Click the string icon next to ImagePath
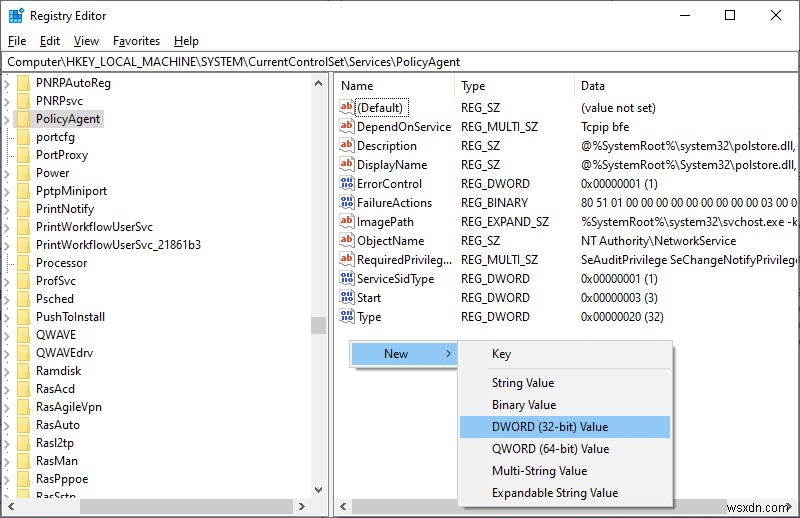800x518 pixels. (x=346, y=221)
